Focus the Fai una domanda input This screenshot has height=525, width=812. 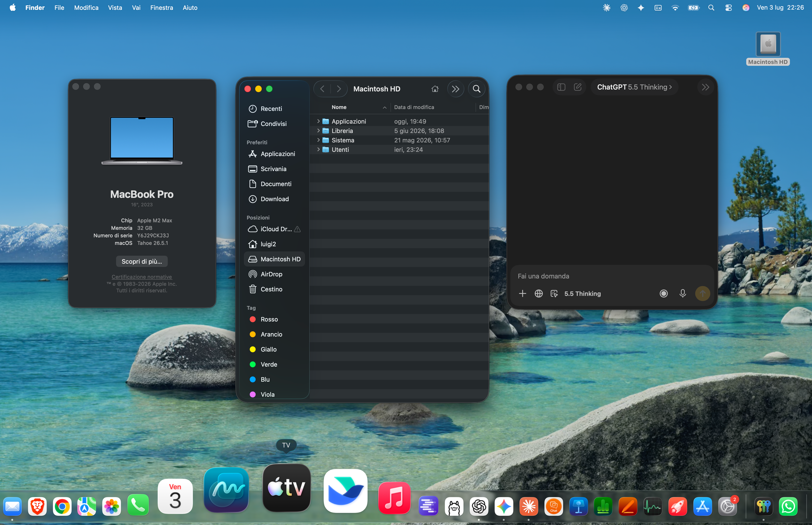(x=612, y=276)
